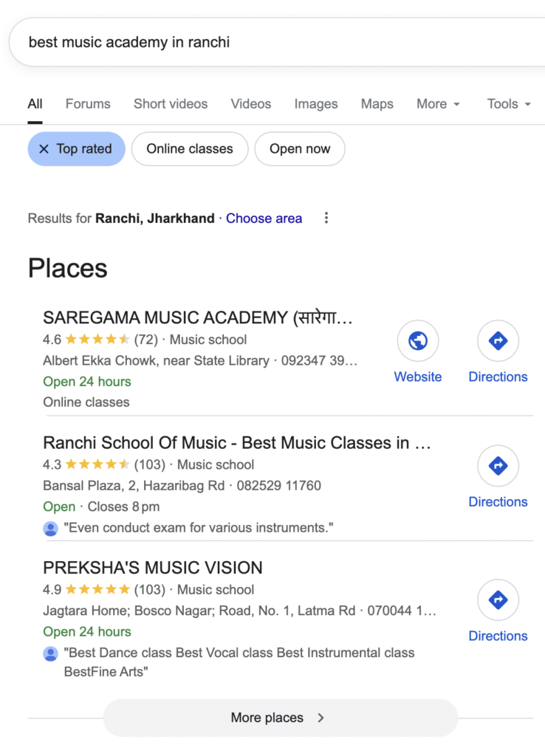Open the Short videos tab
Image resolution: width=545 pixels, height=756 pixels.
point(171,104)
